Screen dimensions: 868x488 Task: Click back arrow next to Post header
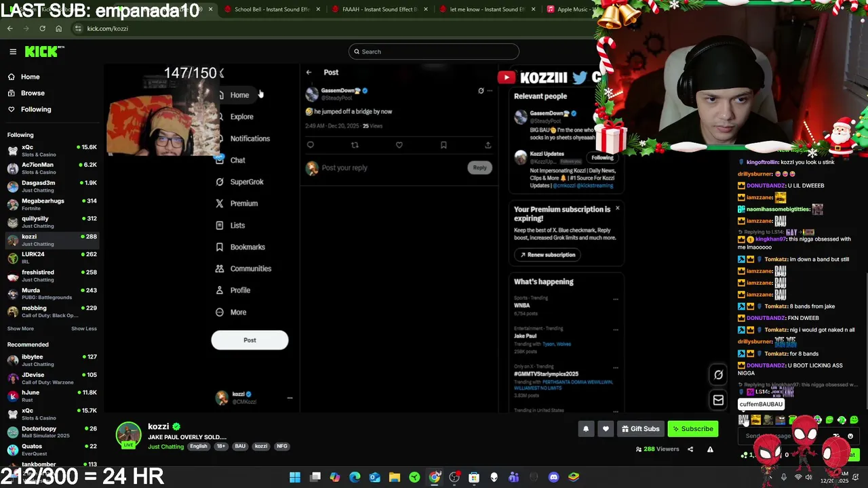point(309,72)
